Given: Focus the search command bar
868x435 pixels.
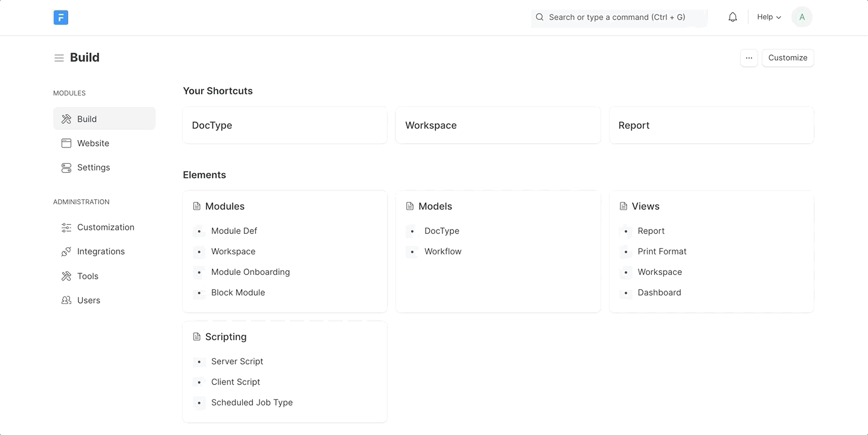Looking at the screenshot, I should [619, 18].
